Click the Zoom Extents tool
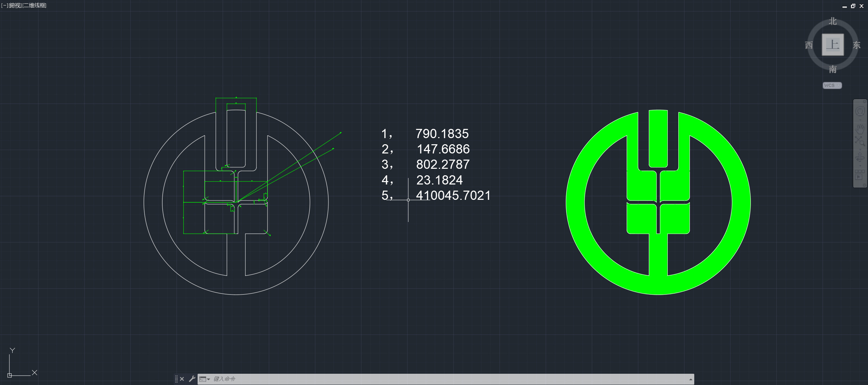Viewport: 868px width, 385px height. [x=860, y=141]
